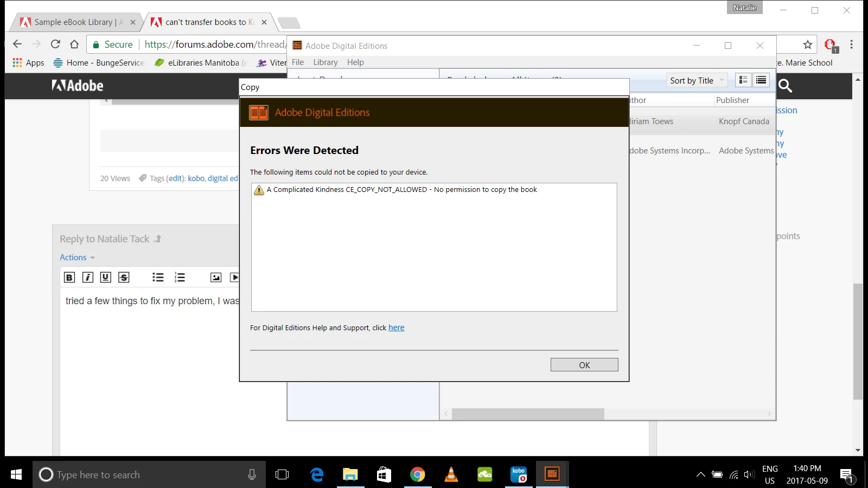Open eLibraries Manitoba bookmark

pos(201,63)
